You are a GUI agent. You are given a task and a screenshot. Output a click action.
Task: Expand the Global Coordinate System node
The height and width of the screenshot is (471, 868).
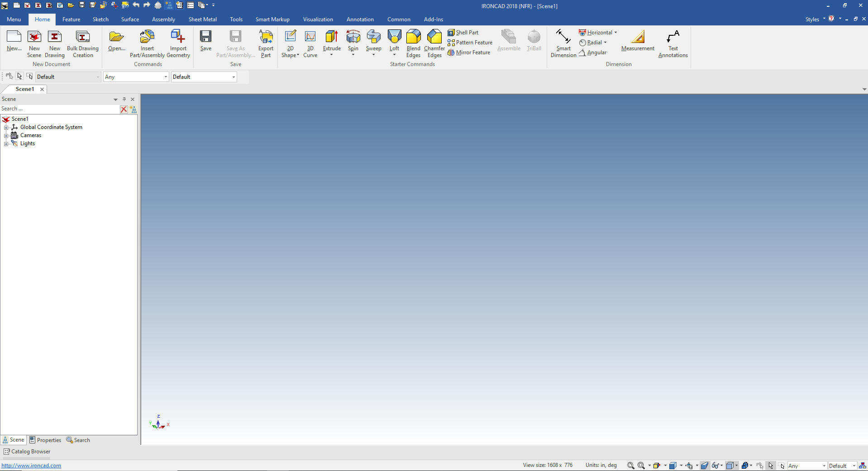tap(6, 128)
